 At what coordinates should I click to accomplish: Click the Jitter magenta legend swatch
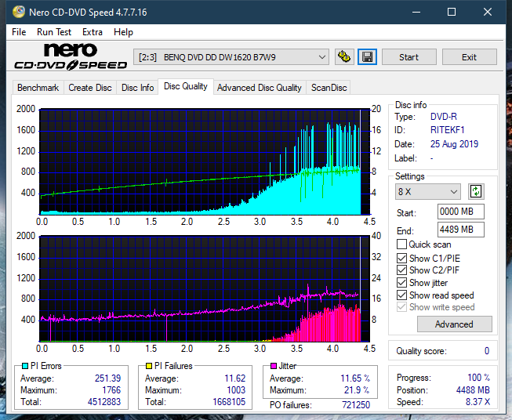coord(274,366)
